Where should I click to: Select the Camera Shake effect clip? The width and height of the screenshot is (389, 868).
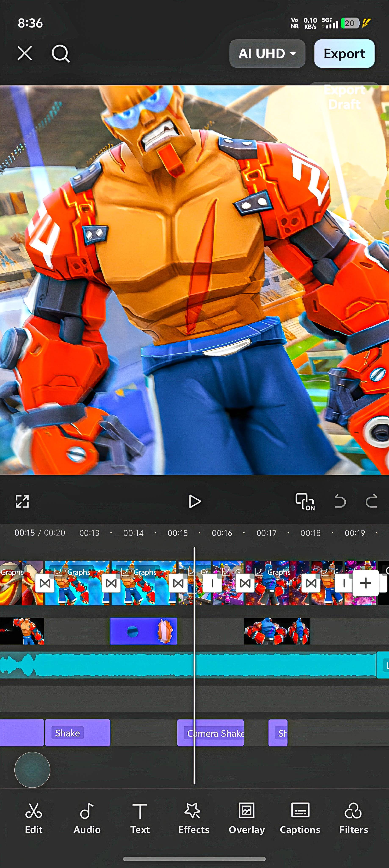[x=210, y=733]
